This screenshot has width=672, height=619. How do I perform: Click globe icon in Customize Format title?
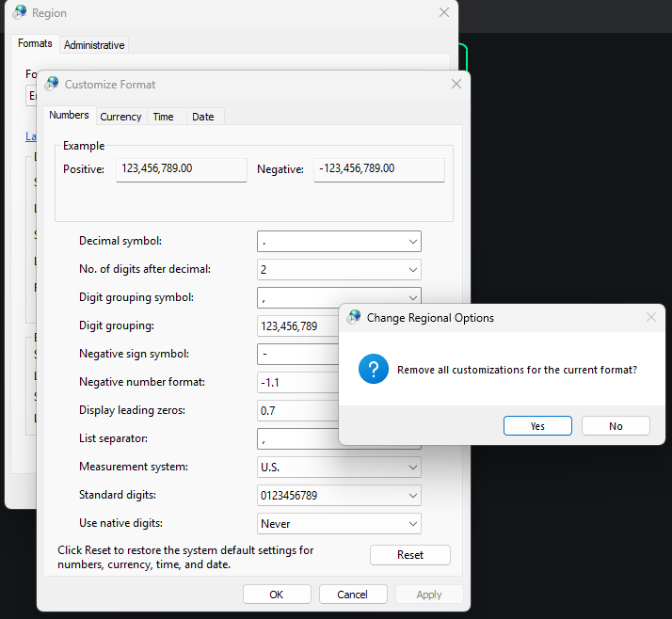[52, 84]
